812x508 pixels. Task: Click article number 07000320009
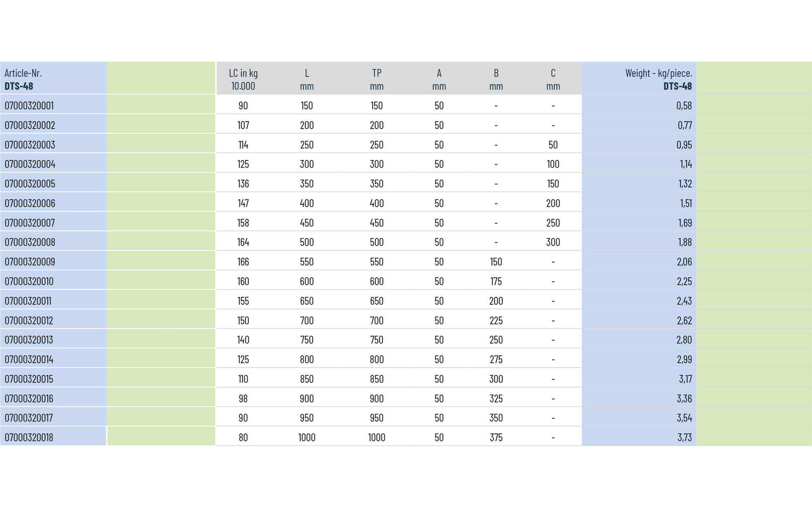pyautogui.click(x=30, y=262)
